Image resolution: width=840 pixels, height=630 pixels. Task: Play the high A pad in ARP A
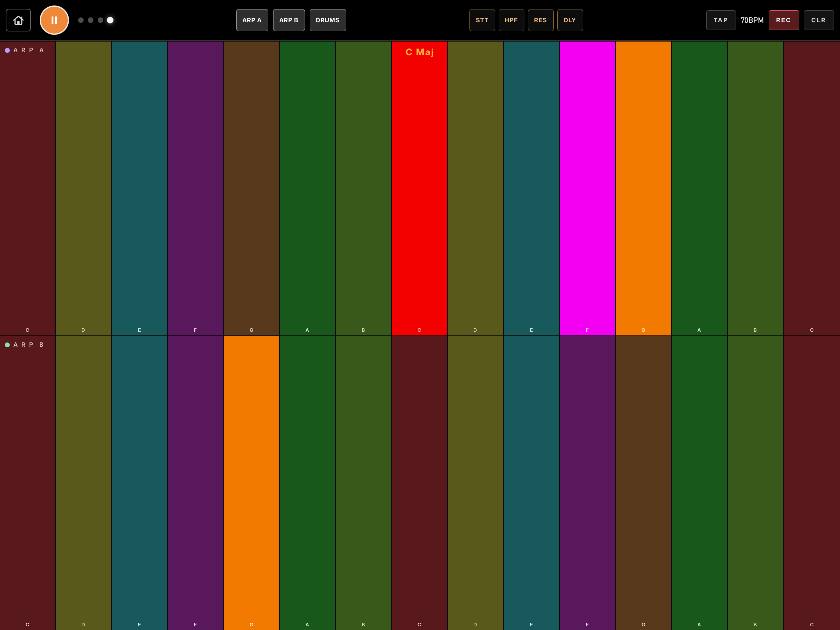coord(699,188)
